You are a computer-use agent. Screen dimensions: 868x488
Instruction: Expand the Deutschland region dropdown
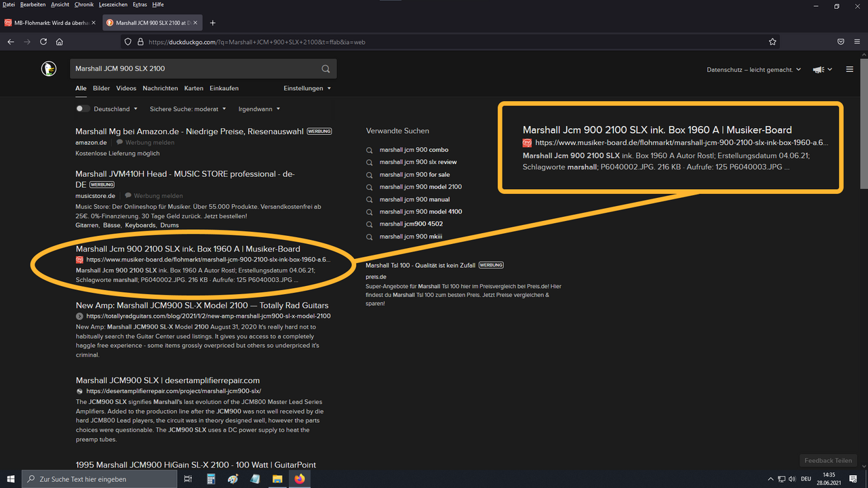coord(115,108)
